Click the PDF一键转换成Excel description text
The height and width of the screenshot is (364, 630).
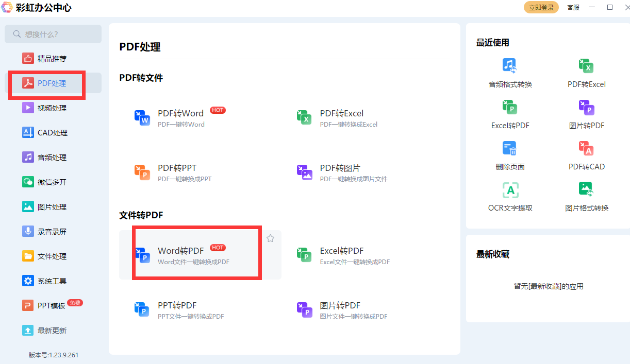tap(349, 125)
